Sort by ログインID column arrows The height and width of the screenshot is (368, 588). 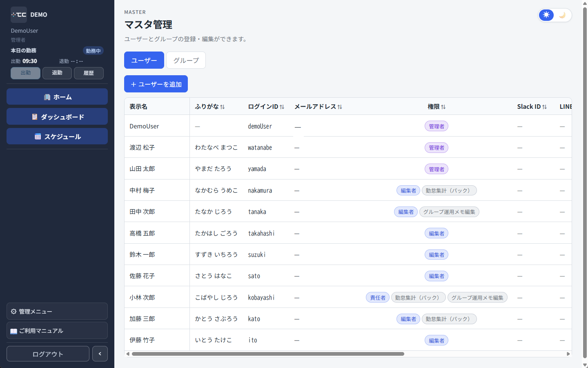pos(282,107)
